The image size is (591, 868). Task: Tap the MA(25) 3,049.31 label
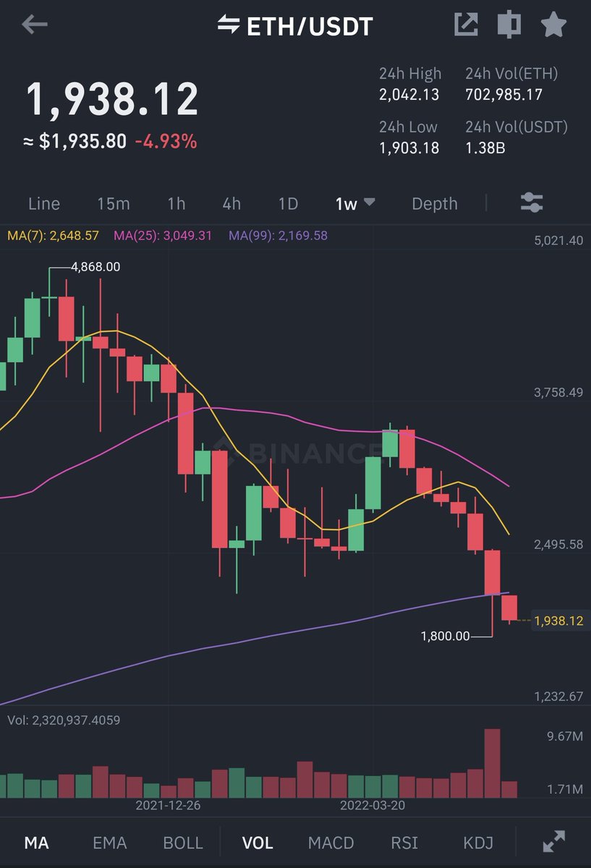(163, 235)
